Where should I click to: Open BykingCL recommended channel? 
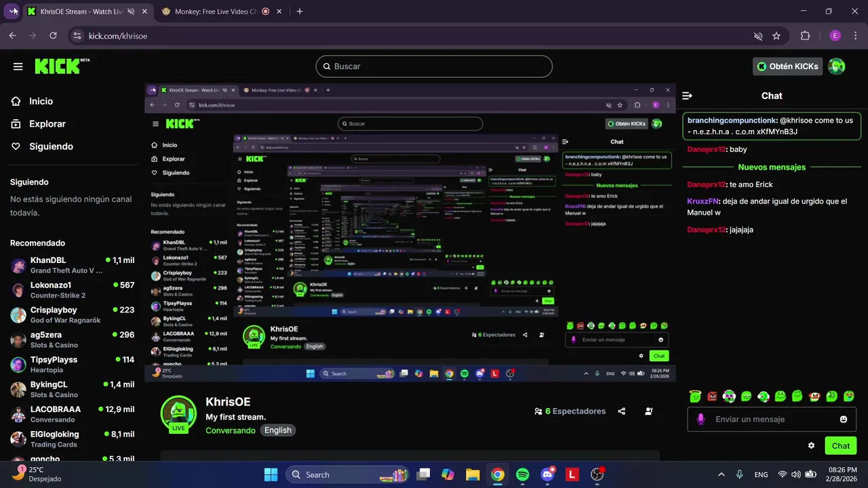72,389
